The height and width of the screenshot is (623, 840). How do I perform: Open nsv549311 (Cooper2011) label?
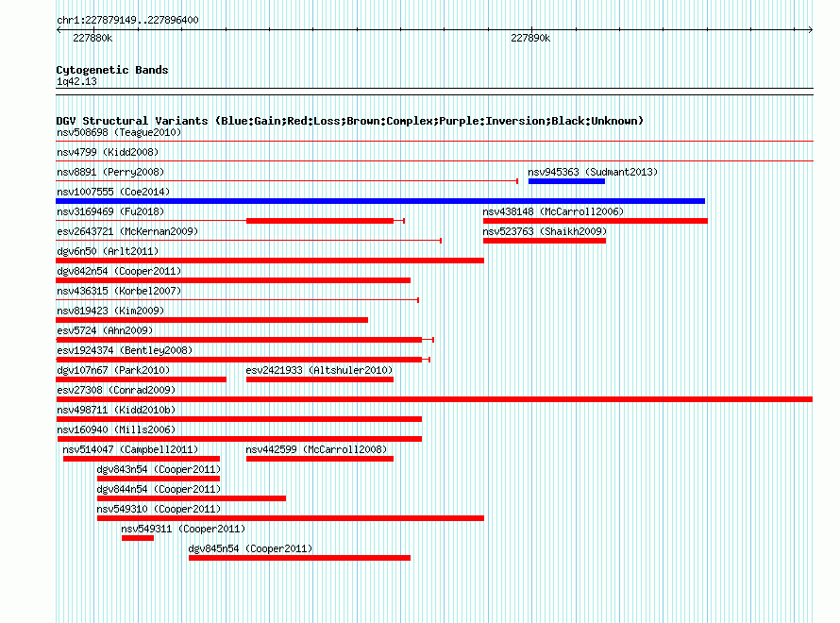tap(183, 529)
